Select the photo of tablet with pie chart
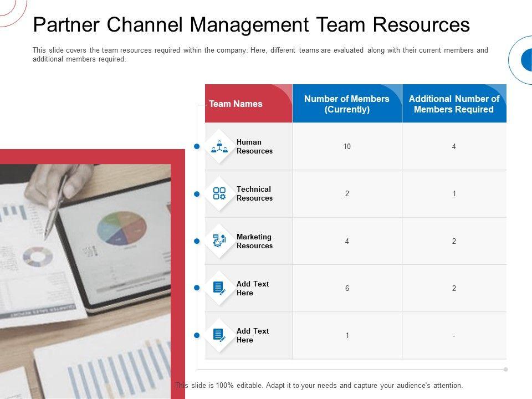The image size is (532, 399). click(85, 282)
